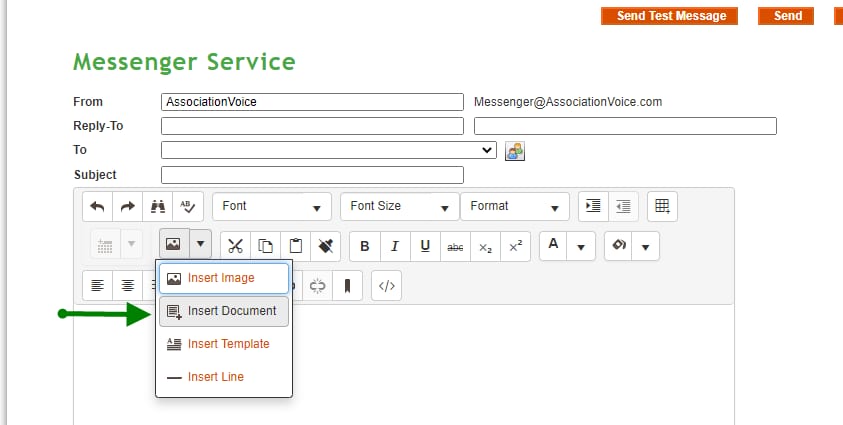The image size is (843, 425).
Task: Click the font color A icon
Action: tap(553, 246)
